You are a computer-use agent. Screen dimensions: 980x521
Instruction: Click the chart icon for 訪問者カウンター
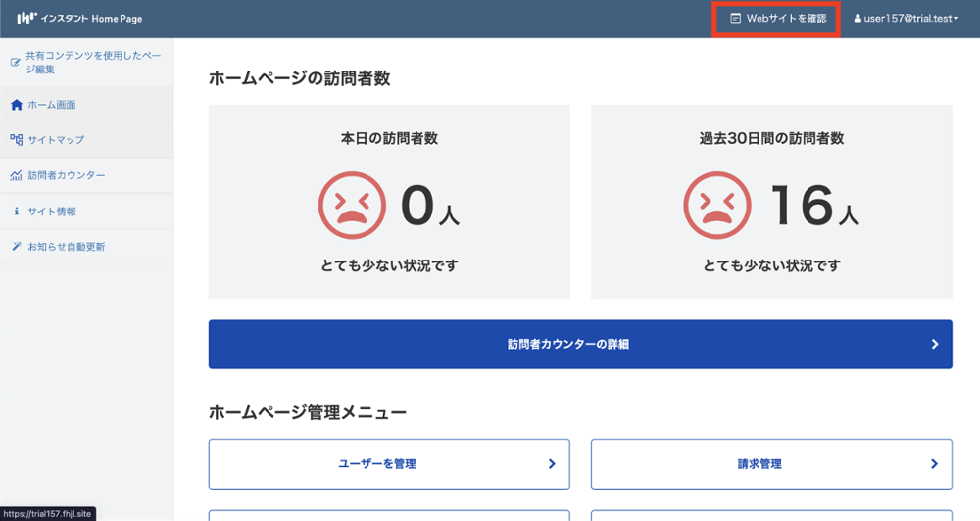coord(16,176)
